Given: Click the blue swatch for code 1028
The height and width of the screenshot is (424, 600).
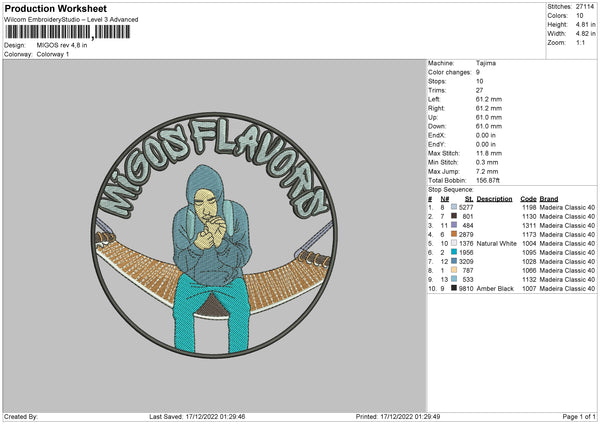Looking at the screenshot, I should [454, 261].
